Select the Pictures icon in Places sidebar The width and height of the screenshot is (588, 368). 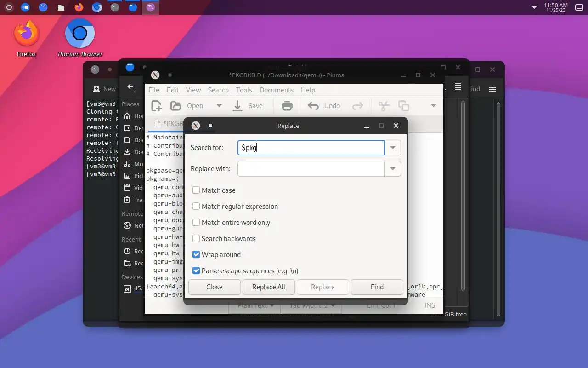(127, 176)
